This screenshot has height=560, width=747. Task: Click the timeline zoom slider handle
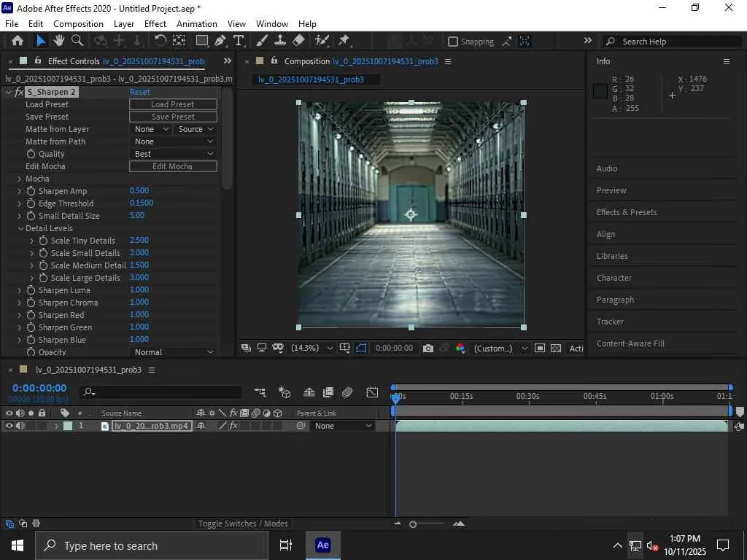point(413,524)
